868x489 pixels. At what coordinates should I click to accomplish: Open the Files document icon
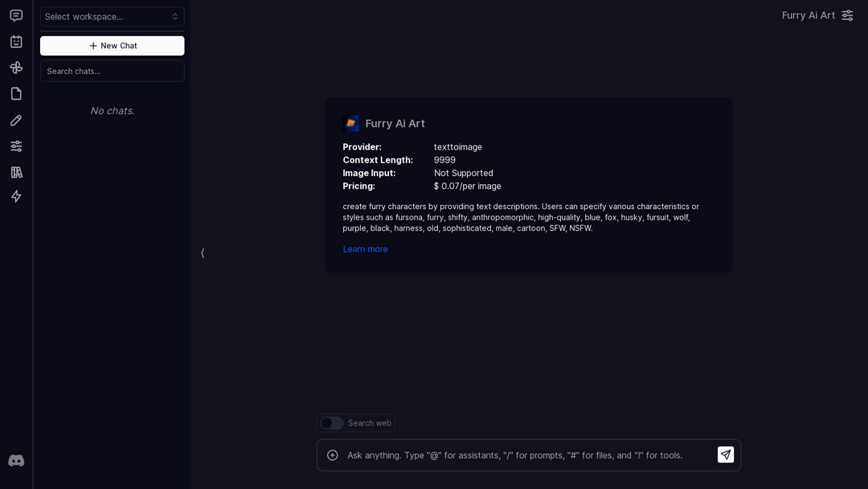(x=16, y=94)
